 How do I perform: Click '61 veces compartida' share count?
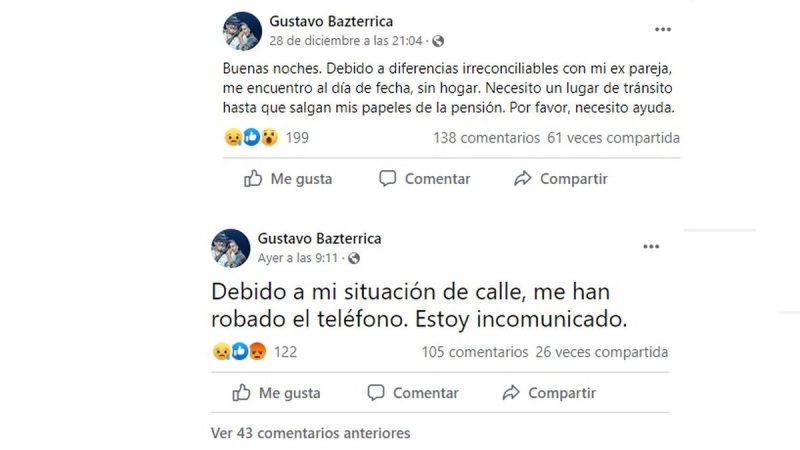613,138
